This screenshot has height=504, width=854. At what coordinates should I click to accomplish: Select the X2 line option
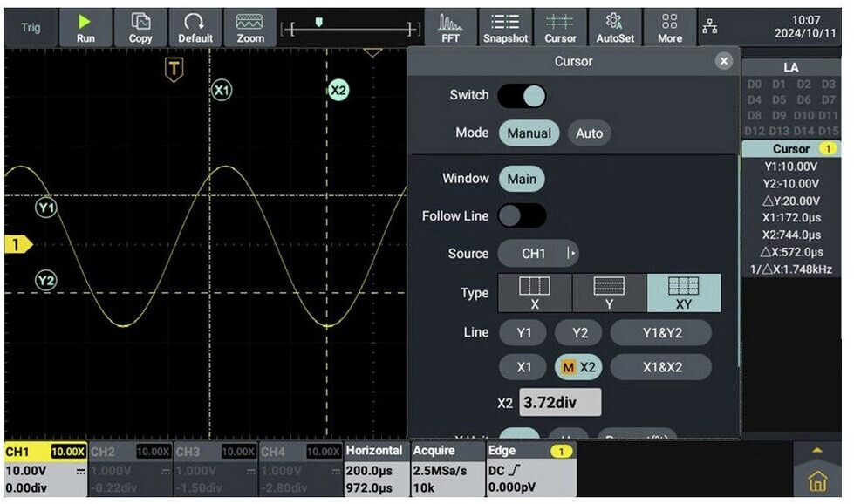tap(578, 367)
